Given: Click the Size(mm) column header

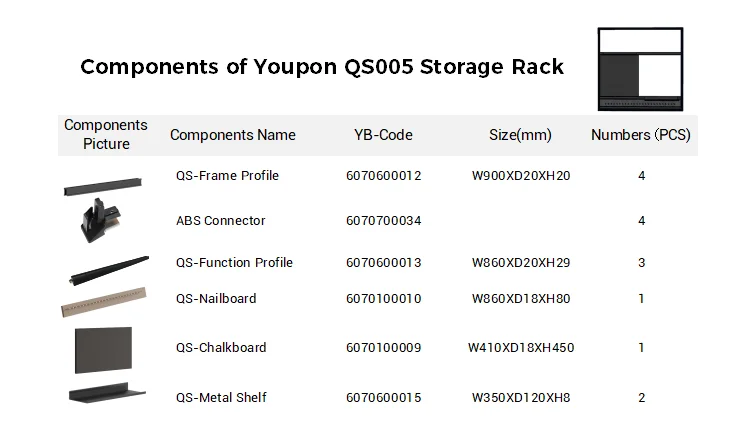Looking at the screenshot, I should [520, 135].
